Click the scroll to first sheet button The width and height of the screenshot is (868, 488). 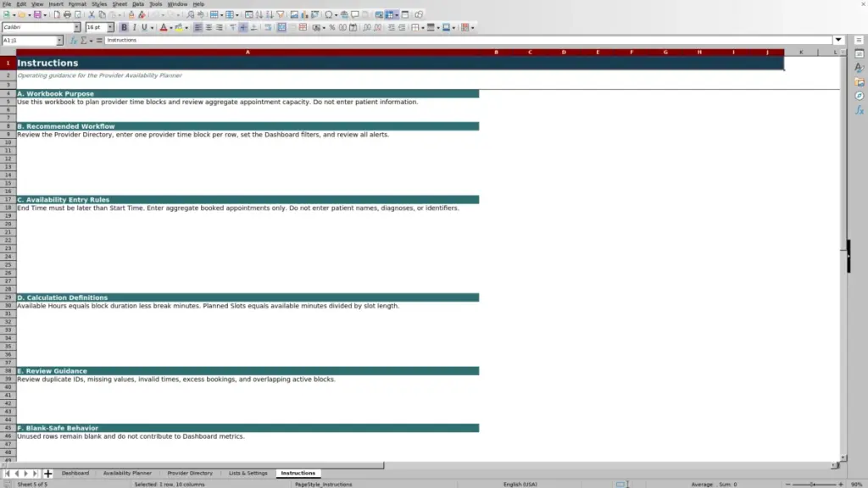coord(7,473)
